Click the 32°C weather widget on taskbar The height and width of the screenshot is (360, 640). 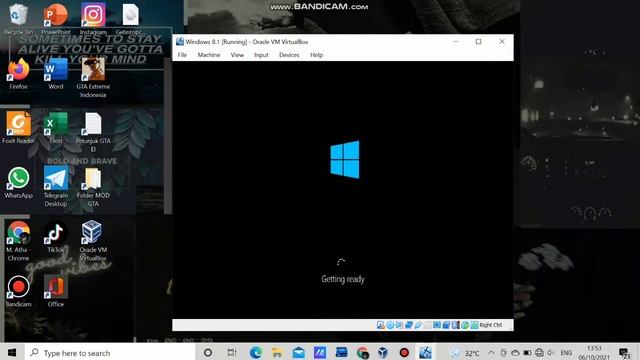tap(464, 353)
